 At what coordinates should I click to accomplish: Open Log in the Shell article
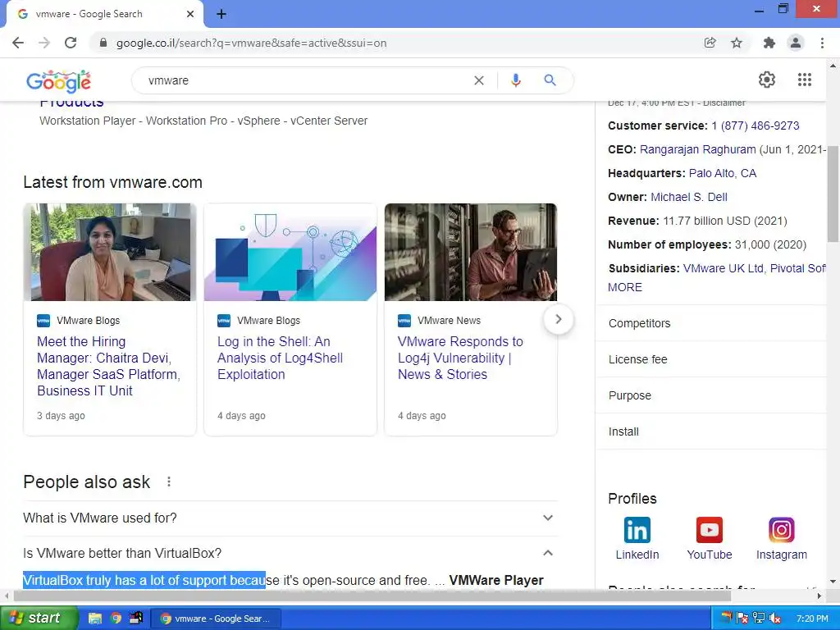(x=281, y=358)
